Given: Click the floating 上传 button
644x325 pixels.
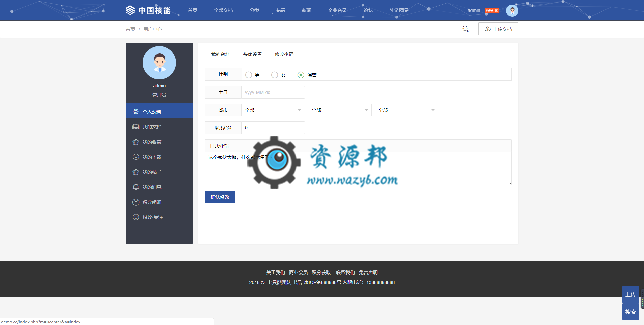Looking at the screenshot, I should (x=631, y=294).
